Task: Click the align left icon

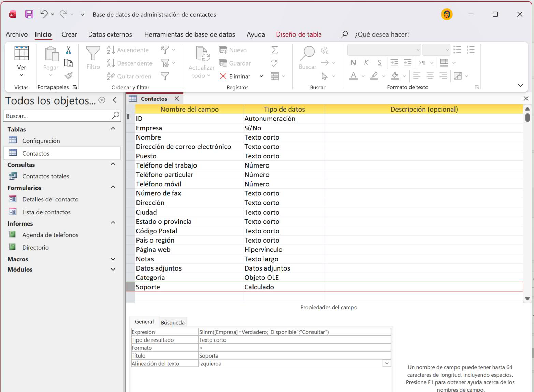Action: click(417, 76)
